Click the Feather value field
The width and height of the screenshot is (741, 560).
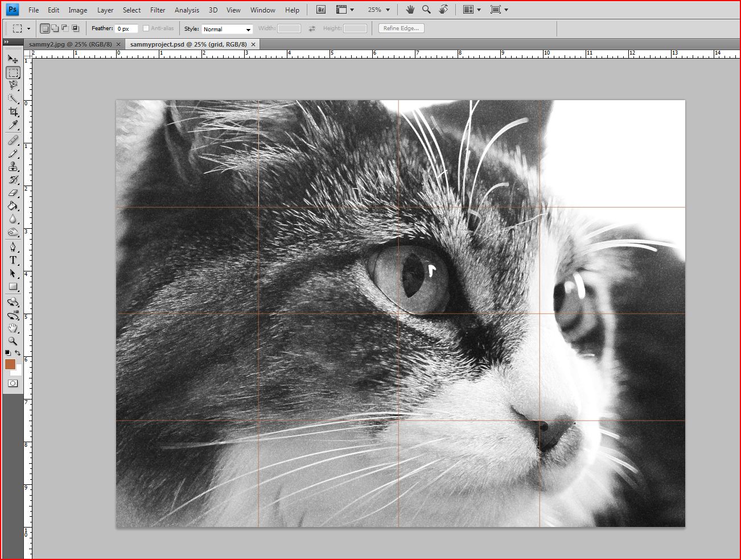click(126, 28)
